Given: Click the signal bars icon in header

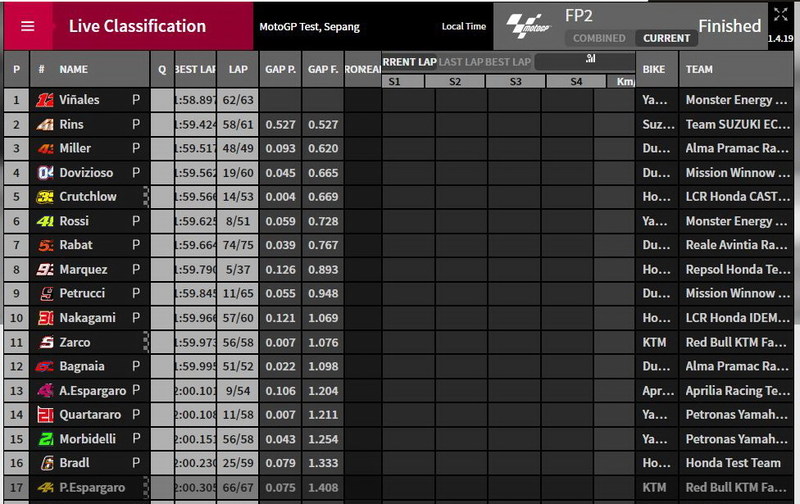Looking at the screenshot, I should (x=590, y=58).
